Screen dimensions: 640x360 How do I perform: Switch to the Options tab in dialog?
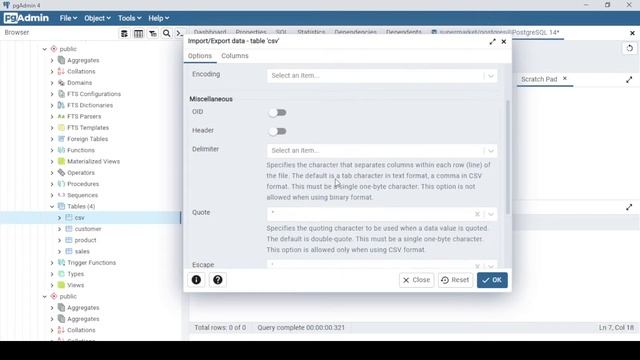click(200, 56)
